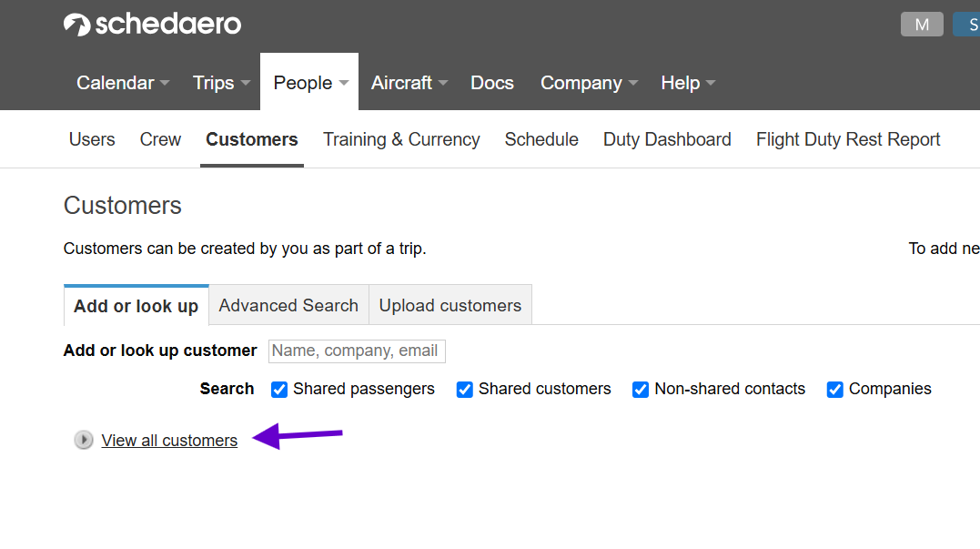
Task: Disable the Non-shared contacts checkbox
Action: [x=641, y=390]
